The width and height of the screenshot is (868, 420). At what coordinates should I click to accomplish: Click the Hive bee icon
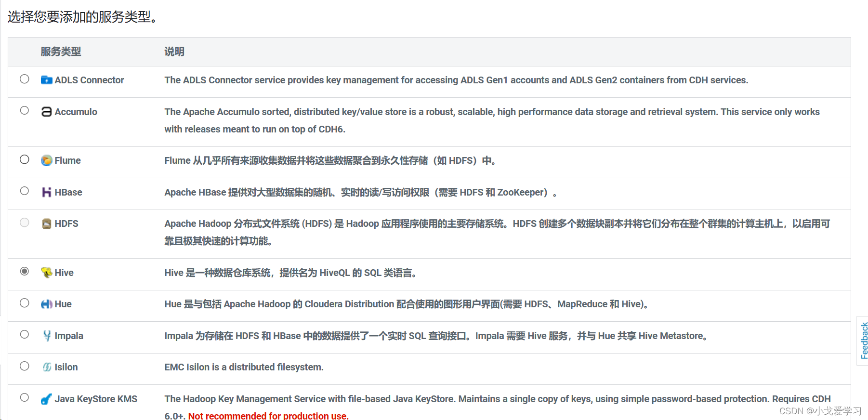pos(46,273)
